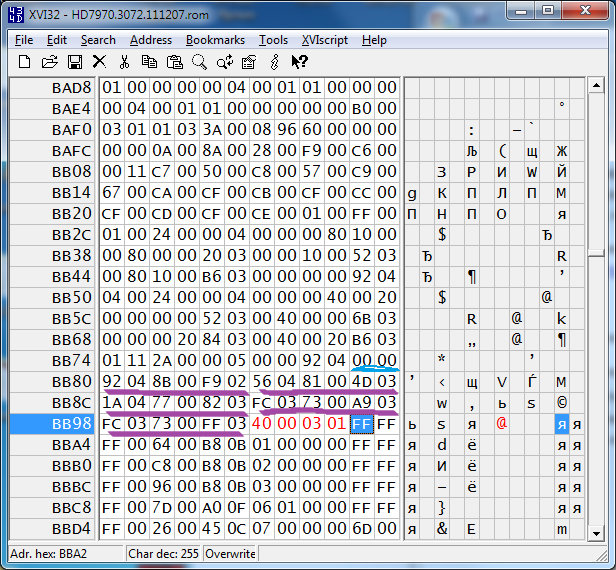Click the Overwrite status bar indicator
Image resolution: width=616 pixels, height=570 pixels.
click(x=230, y=554)
